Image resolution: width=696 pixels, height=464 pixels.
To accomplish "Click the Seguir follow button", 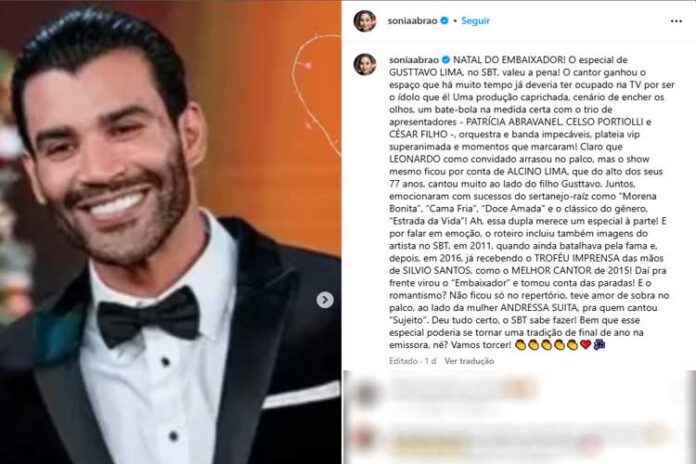I will point(475,20).
